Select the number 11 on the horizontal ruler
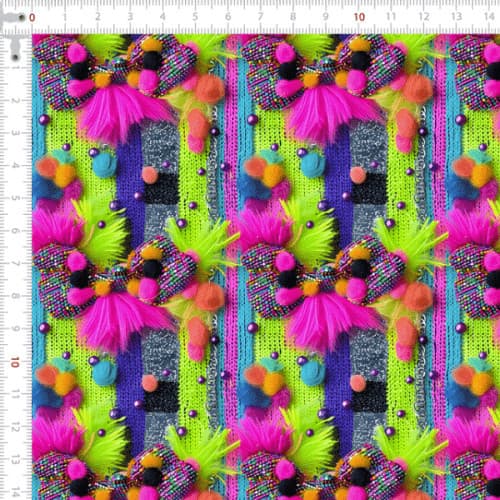Image resolution: width=500 pixels, height=500 pixels. tap(391, 16)
